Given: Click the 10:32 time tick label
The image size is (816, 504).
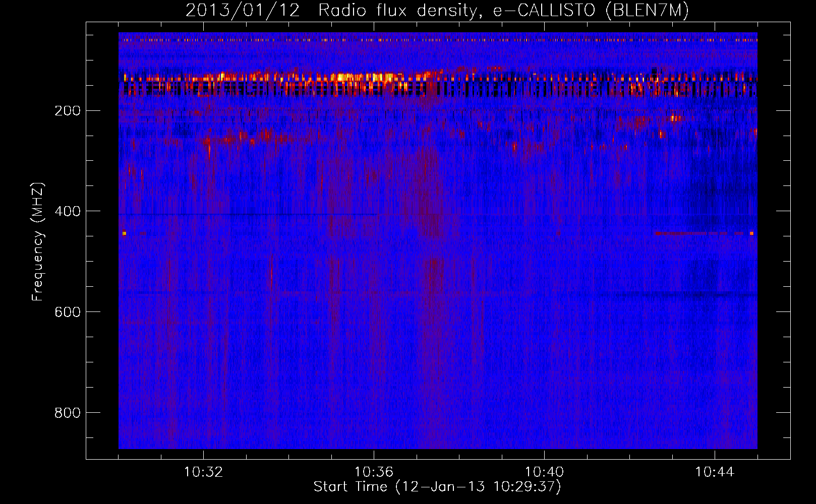Looking at the screenshot, I should tap(203, 472).
